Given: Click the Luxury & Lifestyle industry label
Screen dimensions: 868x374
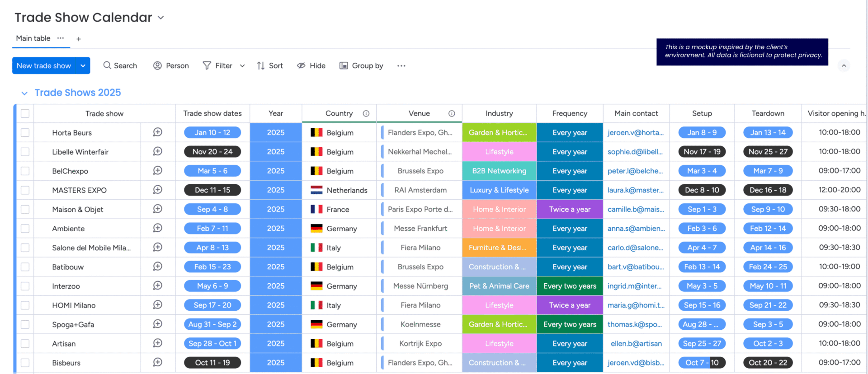Looking at the screenshot, I should click(499, 190).
